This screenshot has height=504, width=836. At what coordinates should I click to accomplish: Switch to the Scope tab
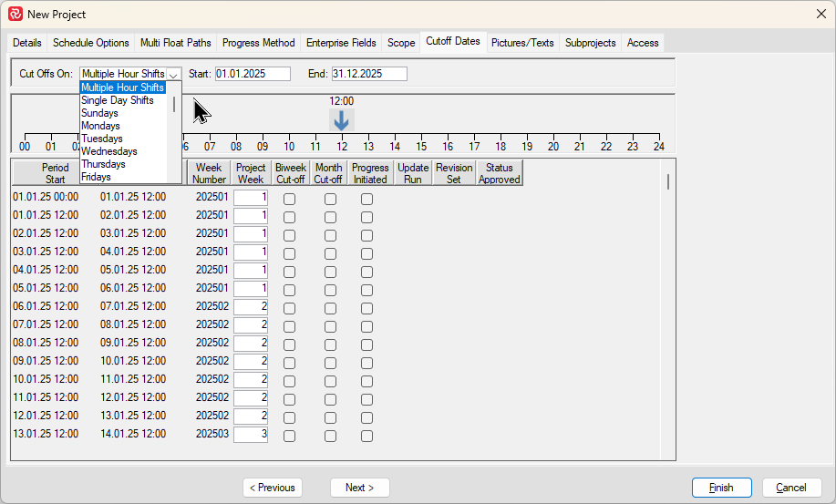click(x=401, y=43)
